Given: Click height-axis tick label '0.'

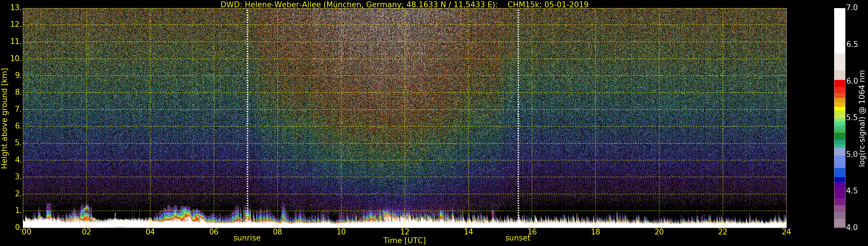Looking at the screenshot, I should pos(18,227).
